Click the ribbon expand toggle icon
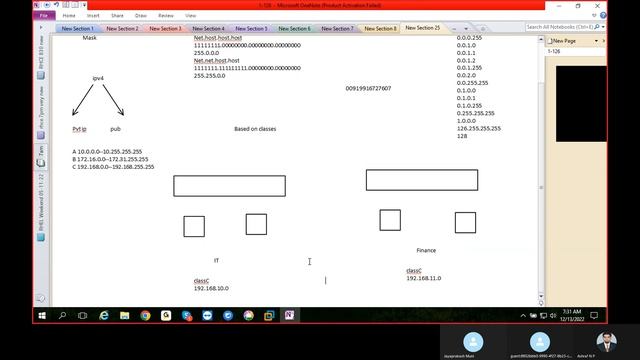The height and width of the screenshot is (360, 640). tap(594, 16)
